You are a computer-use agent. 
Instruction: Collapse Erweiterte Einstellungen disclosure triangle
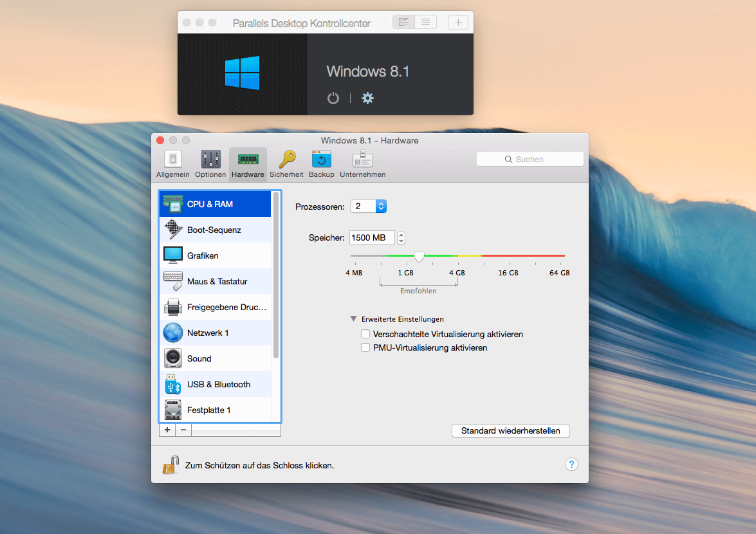pos(353,318)
